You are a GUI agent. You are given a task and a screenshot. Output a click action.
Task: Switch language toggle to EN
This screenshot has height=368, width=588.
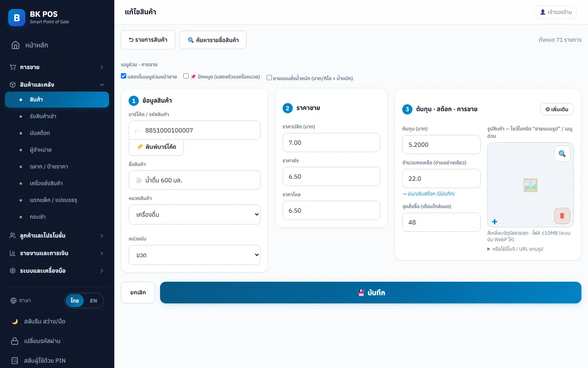tap(94, 301)
